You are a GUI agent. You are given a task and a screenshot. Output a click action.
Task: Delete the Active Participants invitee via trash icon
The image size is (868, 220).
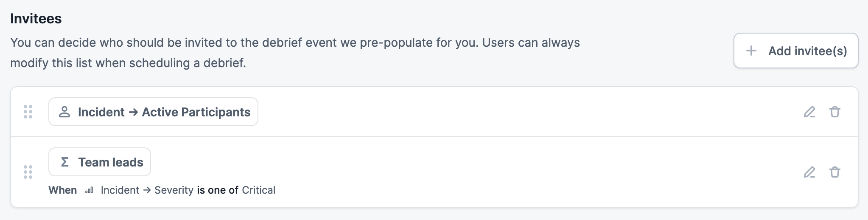tap(834, 112)
